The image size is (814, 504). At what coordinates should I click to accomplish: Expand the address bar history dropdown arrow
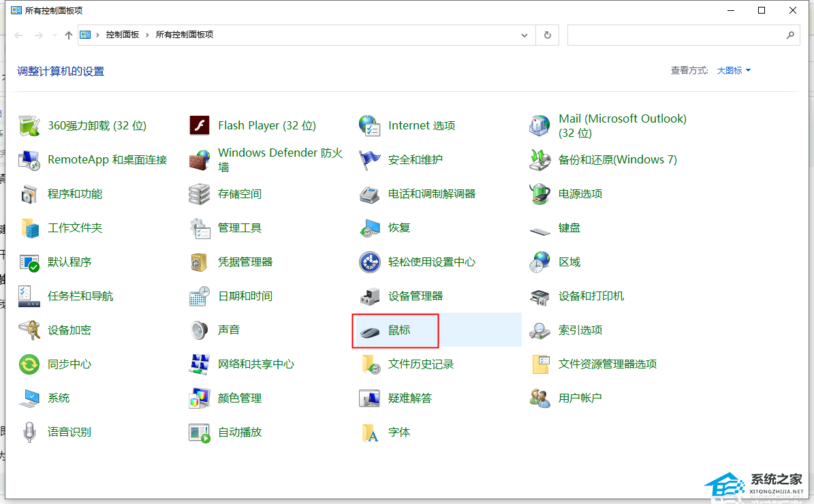point(524,35)
